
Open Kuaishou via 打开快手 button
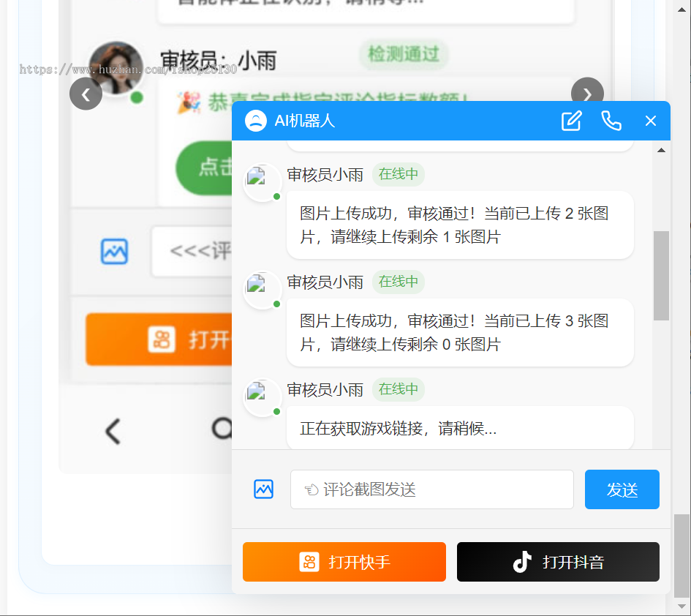[x=344, y=562]
